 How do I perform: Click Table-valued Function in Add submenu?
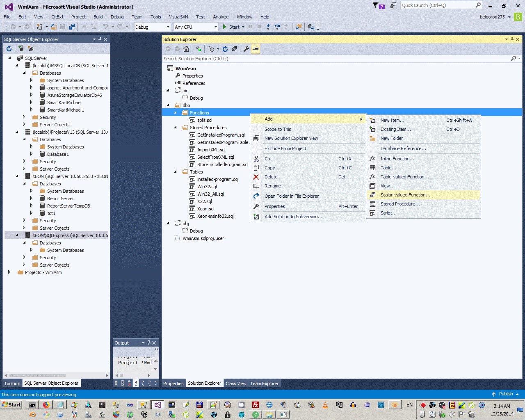[x=423, y=177]
